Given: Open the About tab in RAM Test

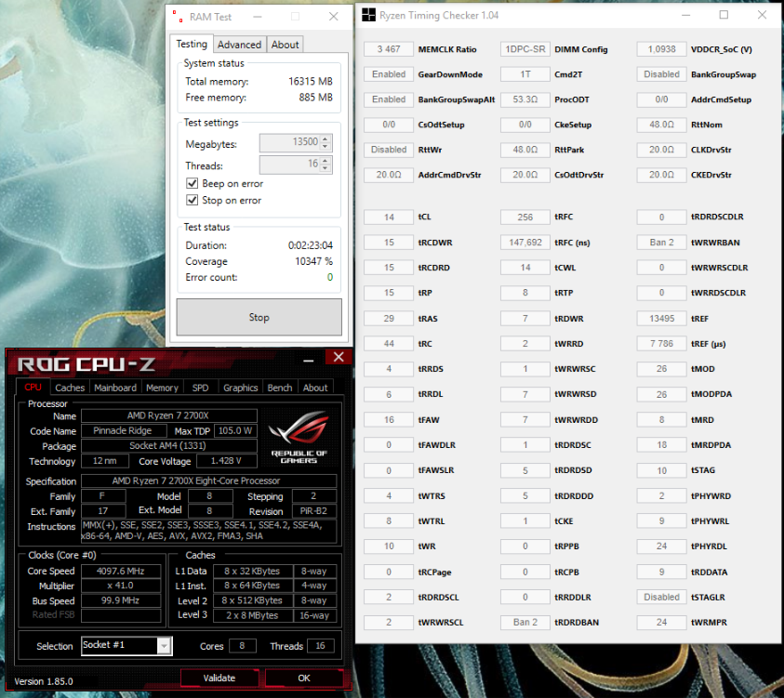Looking at the screenshot, I should [x=285, y=45].
